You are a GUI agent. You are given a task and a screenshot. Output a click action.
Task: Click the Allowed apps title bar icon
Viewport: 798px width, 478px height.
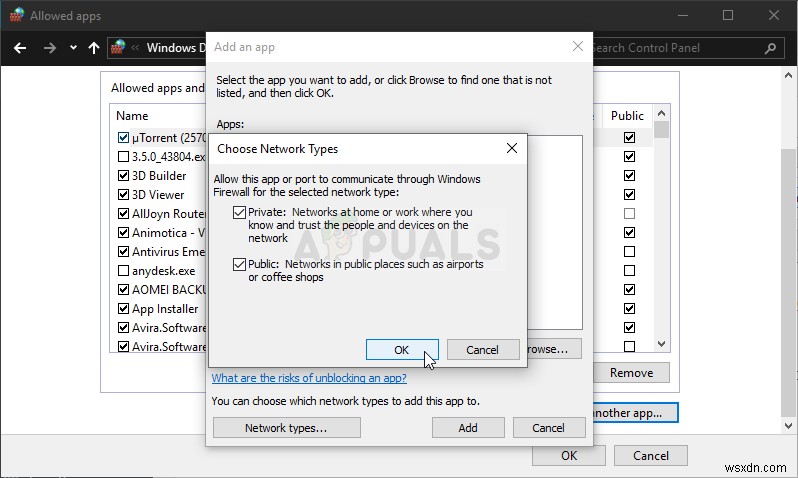coord(16,15)
